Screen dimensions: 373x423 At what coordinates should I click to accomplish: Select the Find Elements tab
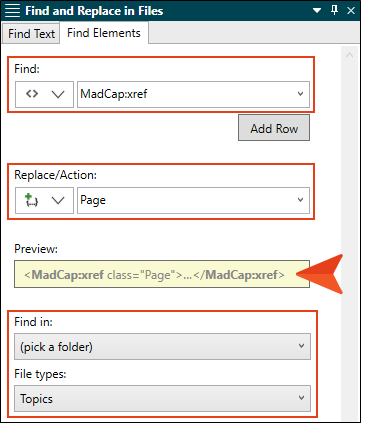104,33
